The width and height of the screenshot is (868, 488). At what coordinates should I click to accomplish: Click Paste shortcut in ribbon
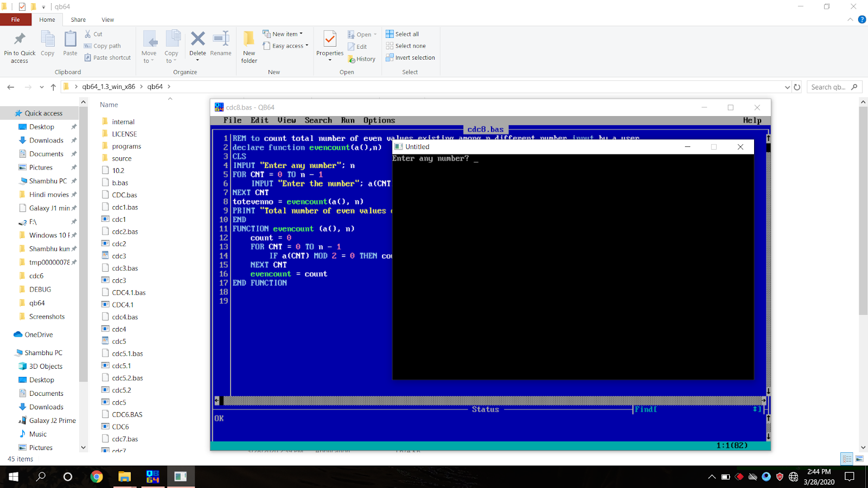(107, 57)
